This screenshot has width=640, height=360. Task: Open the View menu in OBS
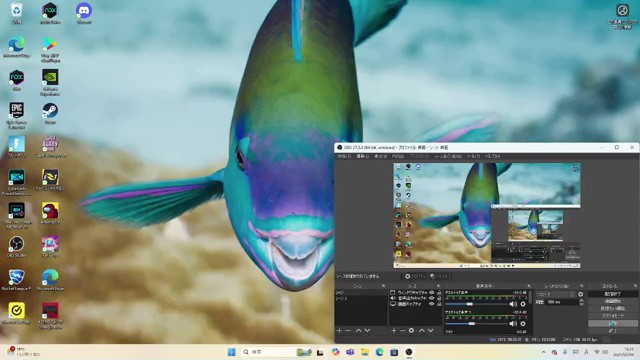click(380, 156)
